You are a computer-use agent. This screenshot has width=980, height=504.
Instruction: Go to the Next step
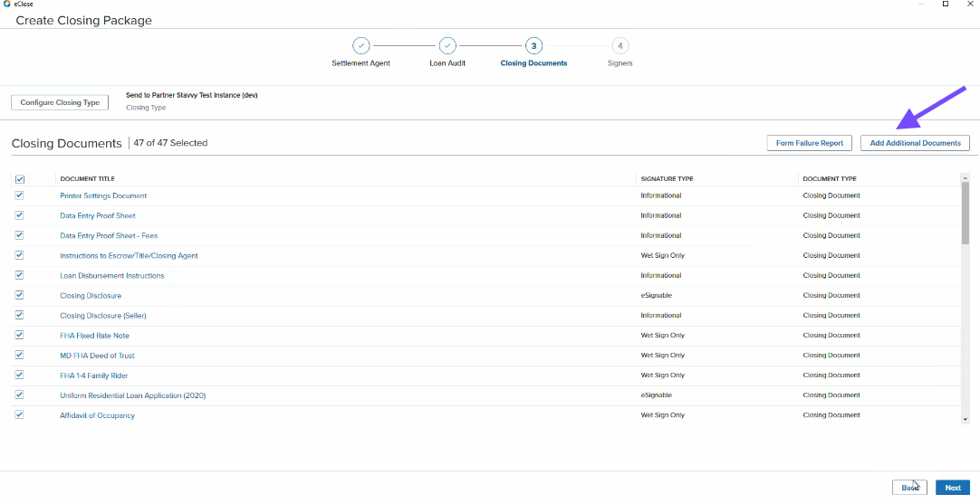(953, 488)
